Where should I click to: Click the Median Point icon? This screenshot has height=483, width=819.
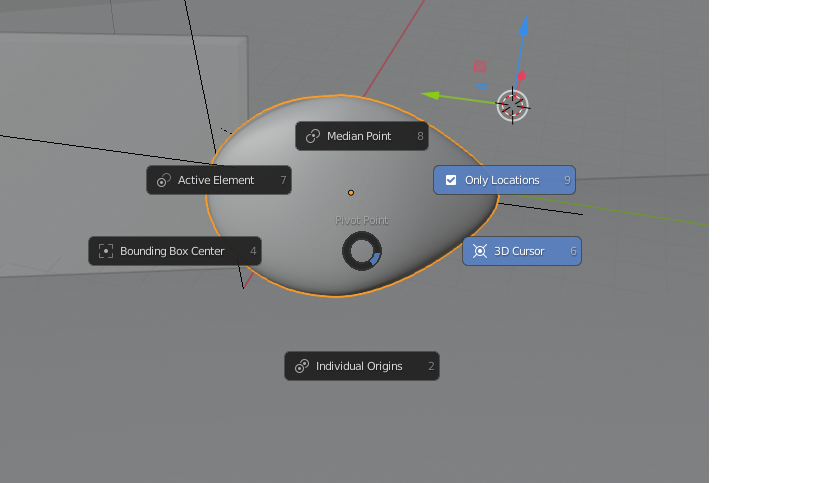point(313,136)
